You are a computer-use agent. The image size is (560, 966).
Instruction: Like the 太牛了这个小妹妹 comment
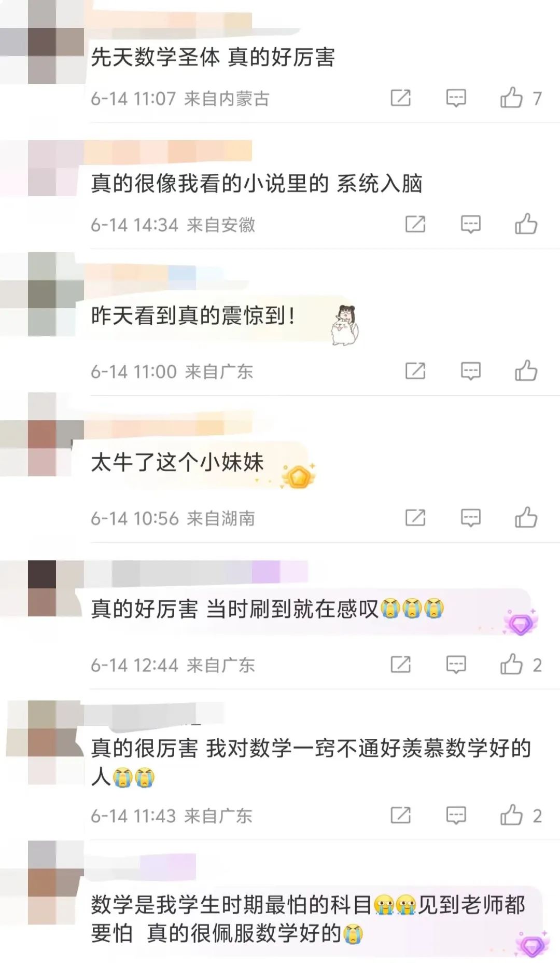pyautogui.click(x=526, y=517)
